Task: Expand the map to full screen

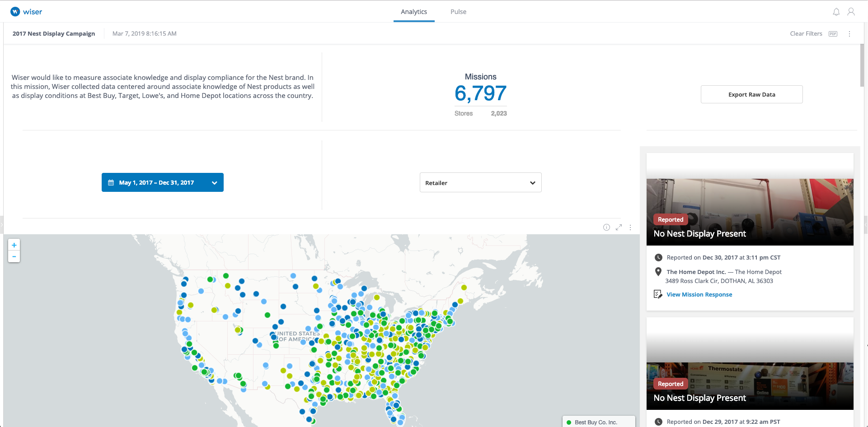Action: click(619, 227)
